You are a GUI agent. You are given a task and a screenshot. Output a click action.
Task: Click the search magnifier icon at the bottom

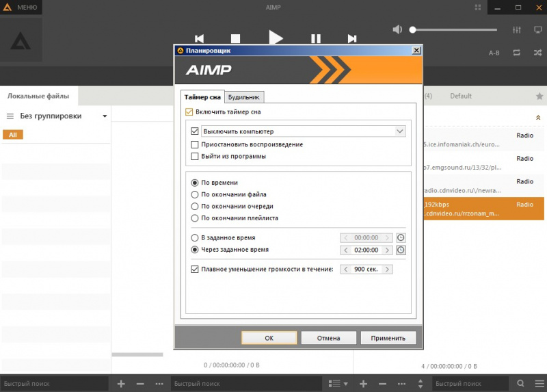tap(520, 384)
